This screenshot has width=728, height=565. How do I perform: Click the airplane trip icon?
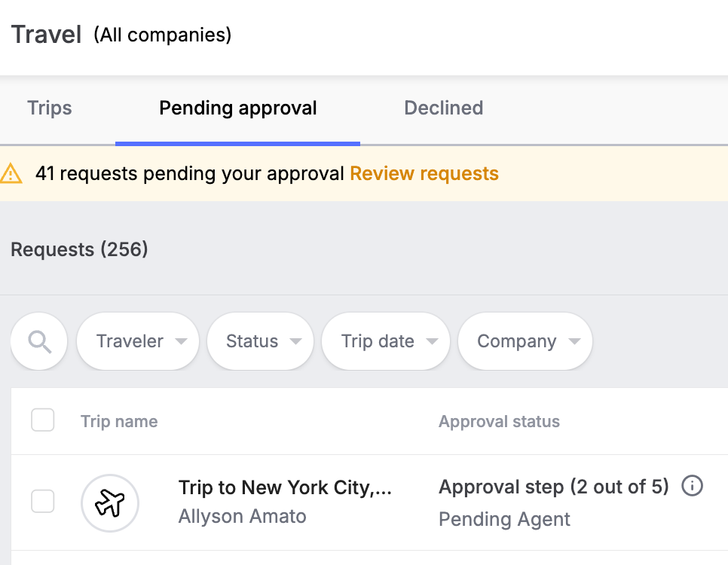110,502
